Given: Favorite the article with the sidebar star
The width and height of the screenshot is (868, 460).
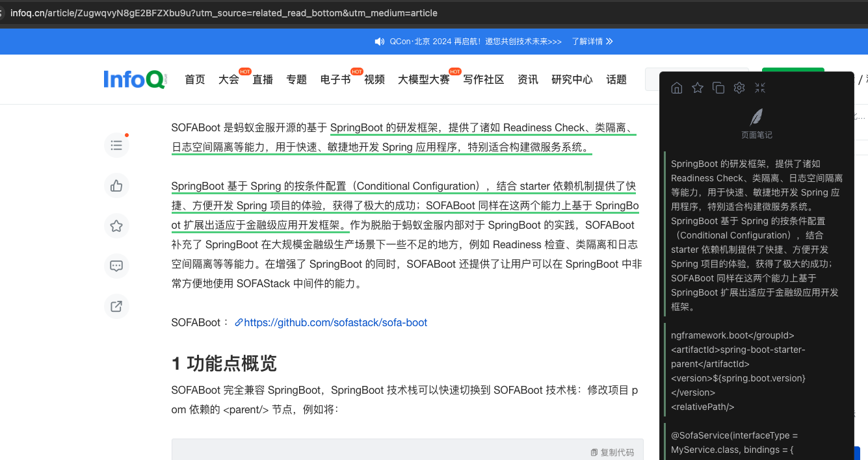Looking at the screenshot, I should pyautogui.click(x=116, y=226).
